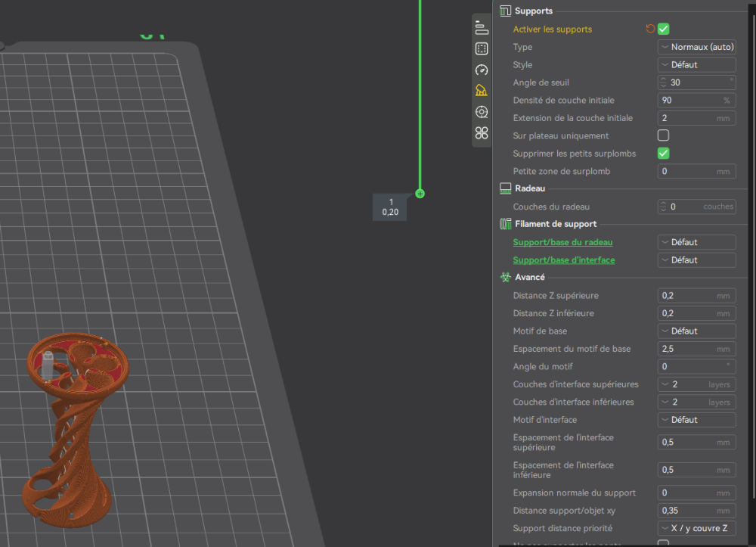This screenshot has height=547, width=756.
Task: Open the Speed settings tab icon
Action: point(481,70)
